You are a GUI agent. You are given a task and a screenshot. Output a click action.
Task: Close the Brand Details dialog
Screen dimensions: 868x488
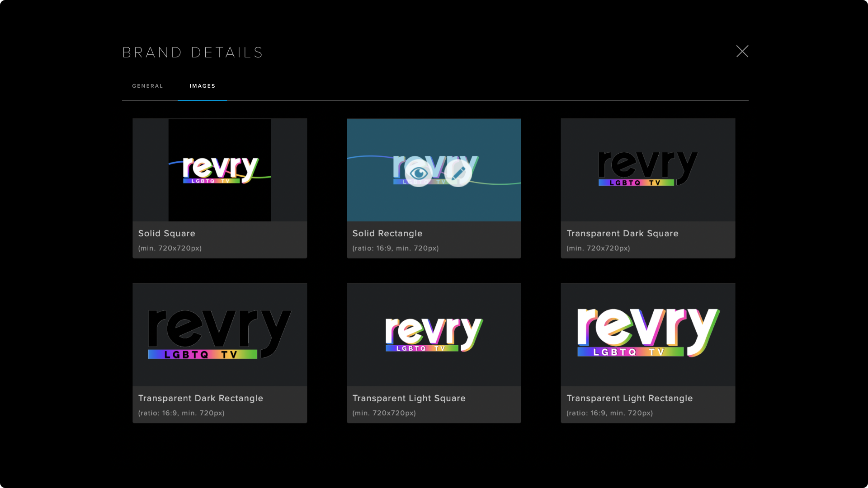[x=742, y=51]
